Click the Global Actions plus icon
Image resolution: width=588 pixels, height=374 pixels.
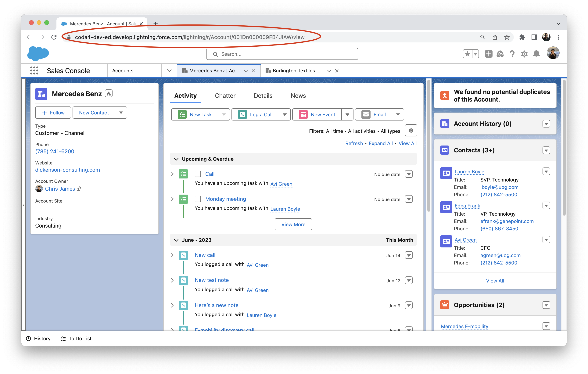pos(488,54)
